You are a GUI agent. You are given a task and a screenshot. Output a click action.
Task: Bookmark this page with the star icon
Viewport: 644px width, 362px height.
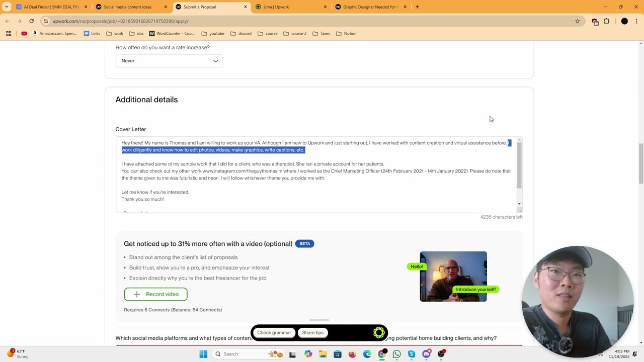(x=578, y=21)
